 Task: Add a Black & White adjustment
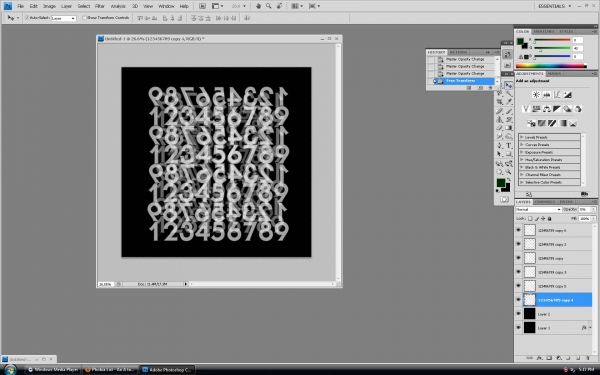[x=557, y=109]
